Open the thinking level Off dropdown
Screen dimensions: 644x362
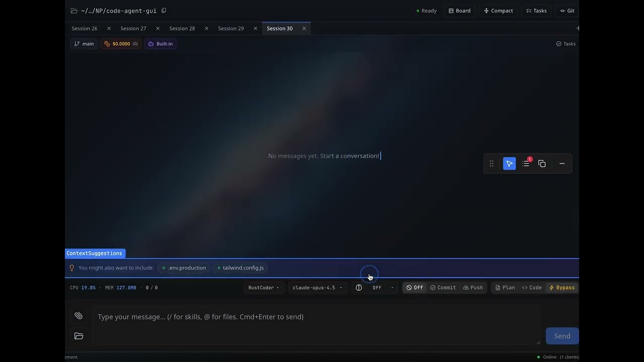(383, 288)
